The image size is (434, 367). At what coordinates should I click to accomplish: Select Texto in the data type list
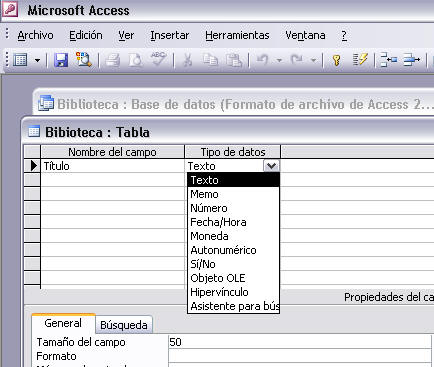pyautogui.click(x=233, y=180)
